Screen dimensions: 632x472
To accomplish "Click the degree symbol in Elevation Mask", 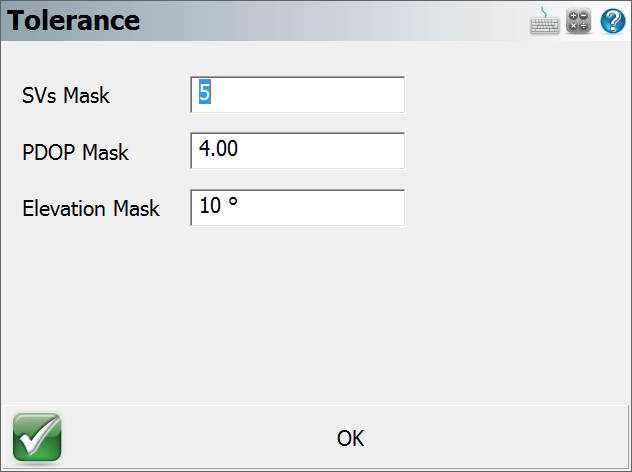I will click(x=233, y=202).
